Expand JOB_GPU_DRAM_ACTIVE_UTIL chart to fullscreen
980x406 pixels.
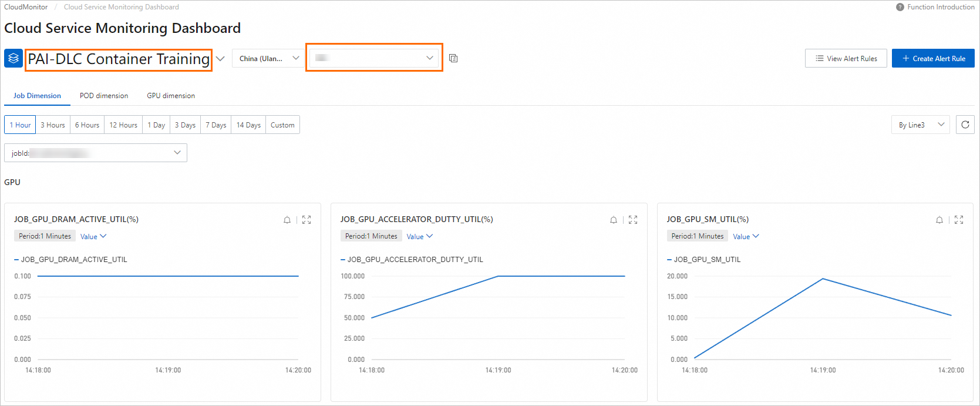307,220
